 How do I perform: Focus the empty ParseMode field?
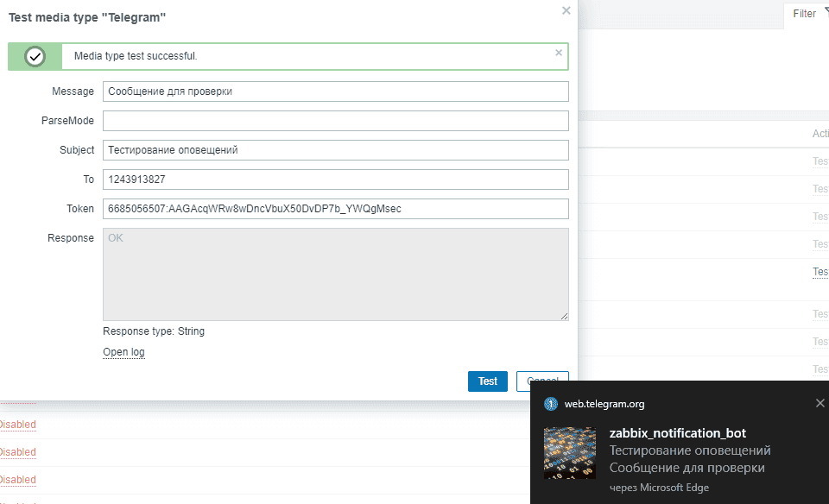pos(336,121)
